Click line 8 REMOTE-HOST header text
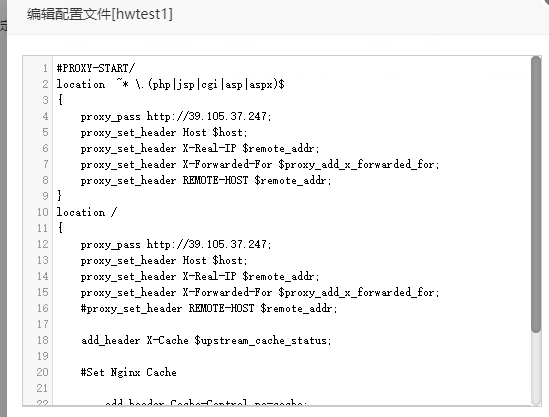 (x=206, y=180)
